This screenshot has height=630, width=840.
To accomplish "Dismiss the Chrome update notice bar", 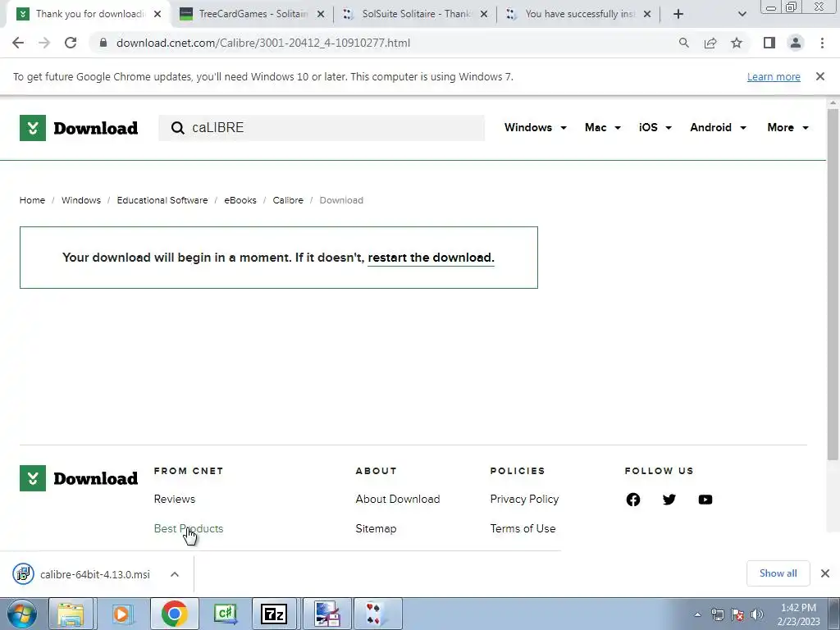I will click(x=820, y=76).
